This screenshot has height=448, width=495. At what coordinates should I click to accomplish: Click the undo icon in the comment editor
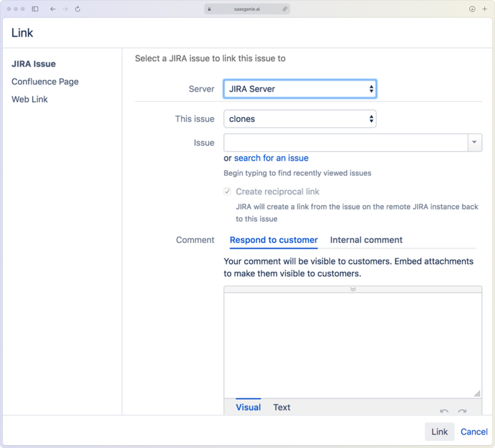coord(444,411)
